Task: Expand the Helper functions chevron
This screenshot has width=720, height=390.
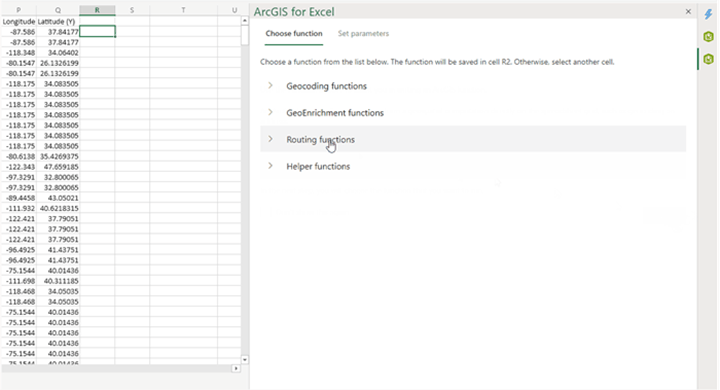Action: [270, 165]
